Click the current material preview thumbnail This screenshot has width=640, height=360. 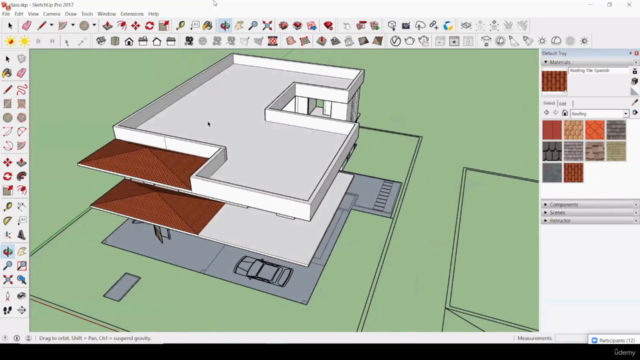tap(554, 81)
